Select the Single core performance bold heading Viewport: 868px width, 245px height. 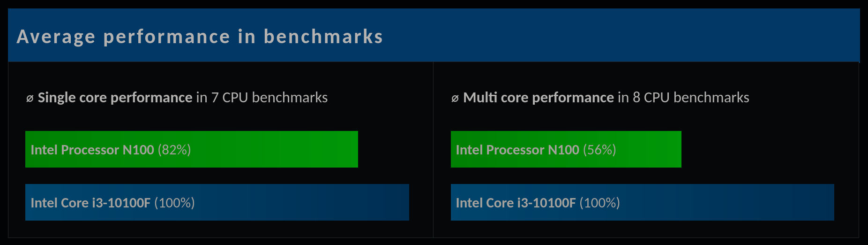115,98
